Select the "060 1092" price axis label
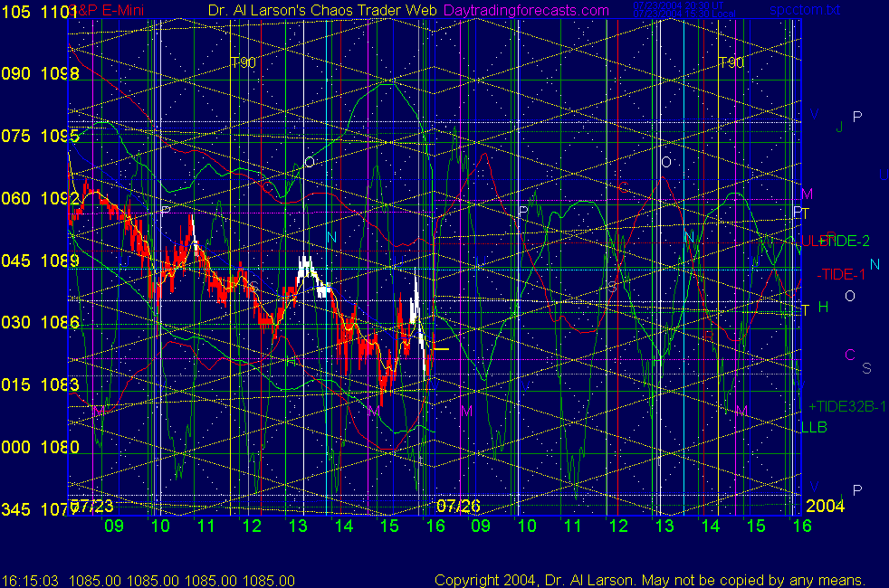Viewport: 889px width, 588px height. click(40, 198)
